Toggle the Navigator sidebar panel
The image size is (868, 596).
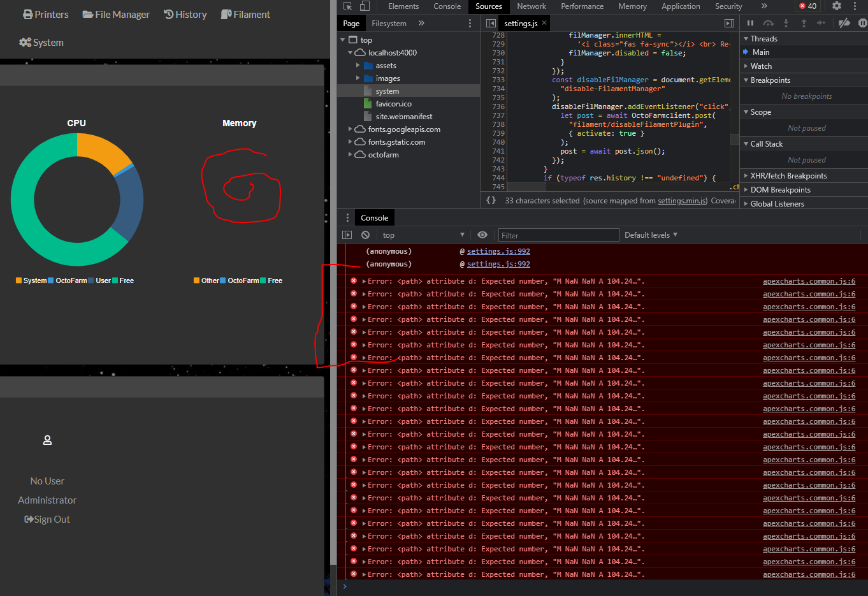(x=491, y=23)
